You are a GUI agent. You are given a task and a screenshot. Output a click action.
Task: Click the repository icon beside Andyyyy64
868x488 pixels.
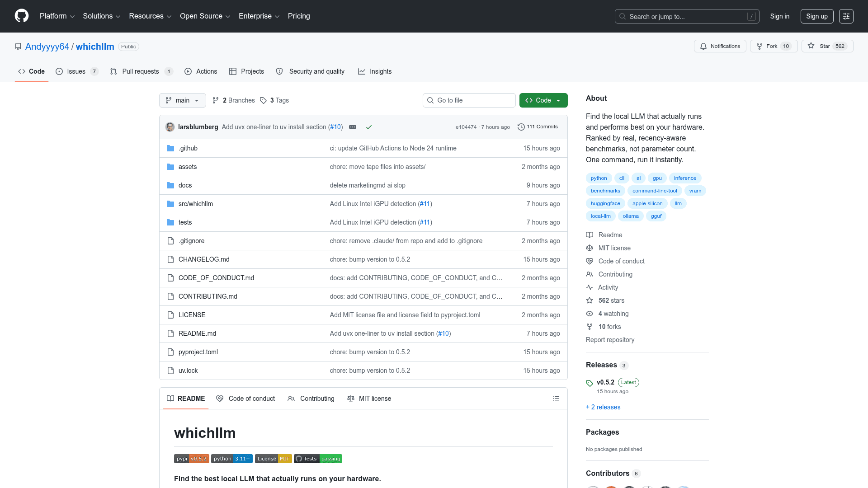pyautogui.click(x=18, y=47)
